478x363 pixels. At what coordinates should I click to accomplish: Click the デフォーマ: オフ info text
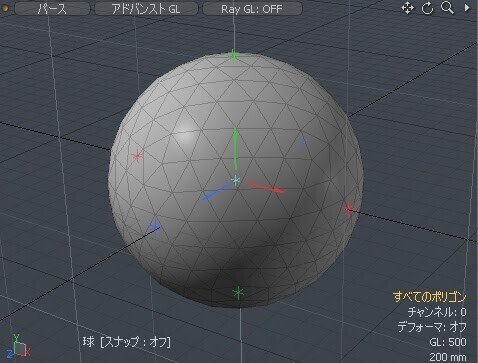click(432, 327)
